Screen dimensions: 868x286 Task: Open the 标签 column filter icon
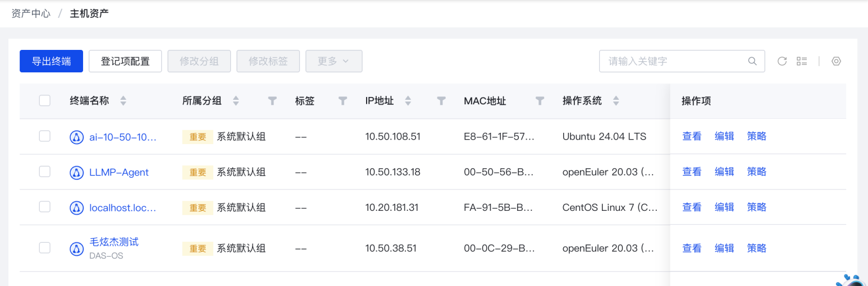(x=343, y=101)
